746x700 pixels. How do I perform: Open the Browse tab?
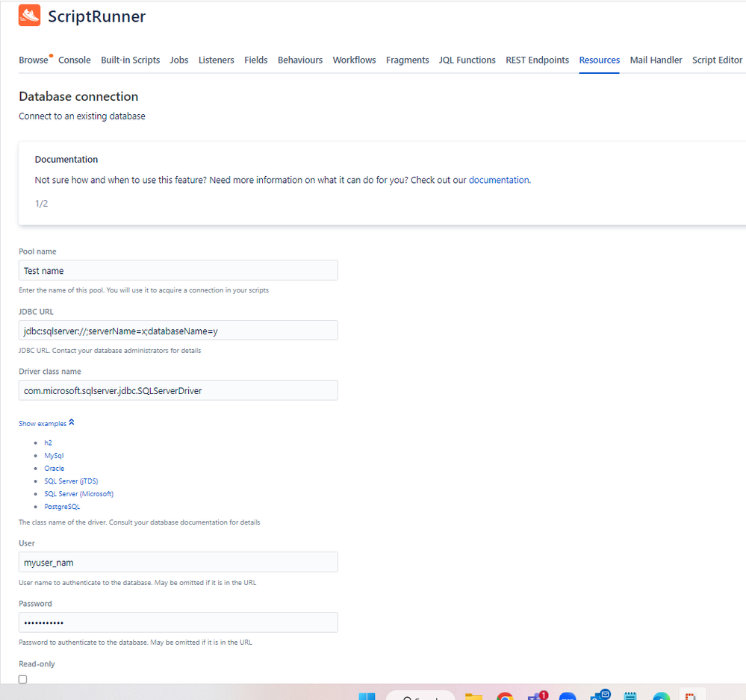(x=34, y=60)
